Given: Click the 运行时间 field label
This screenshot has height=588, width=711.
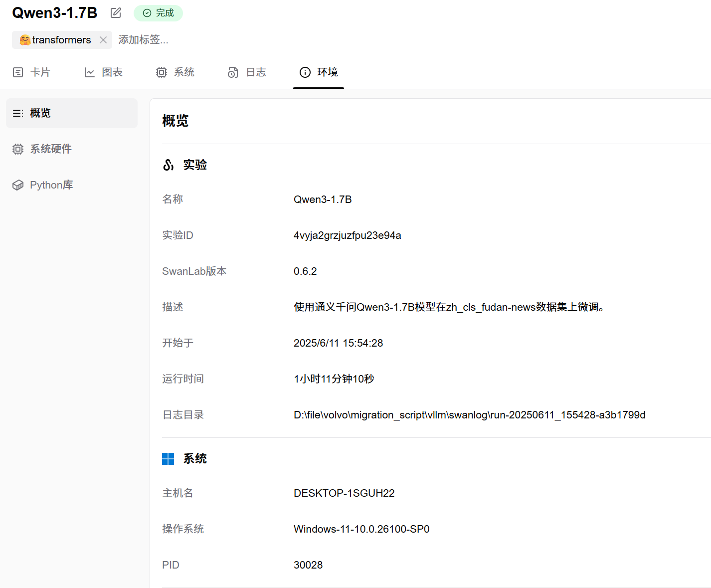Looking at the screenshot, I should tap(183, 379).
